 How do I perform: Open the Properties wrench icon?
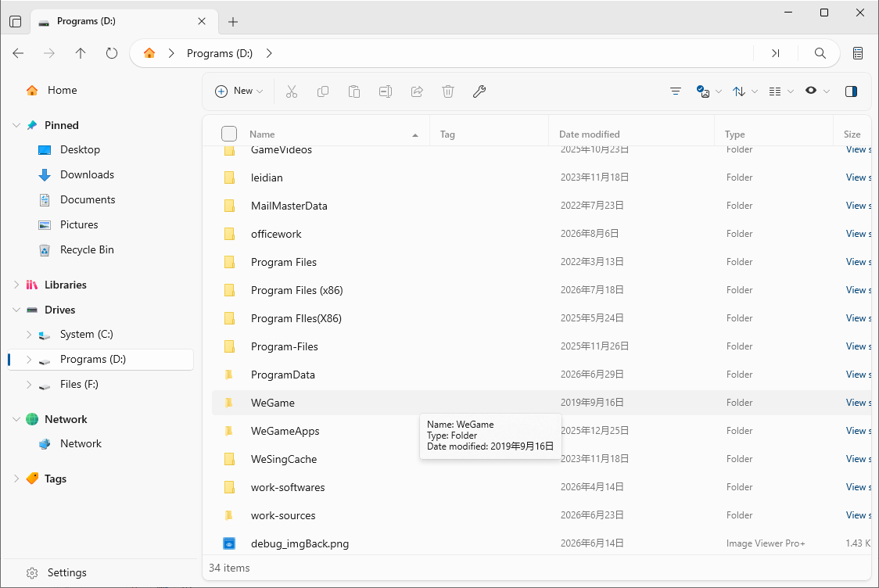click(479, 91)
